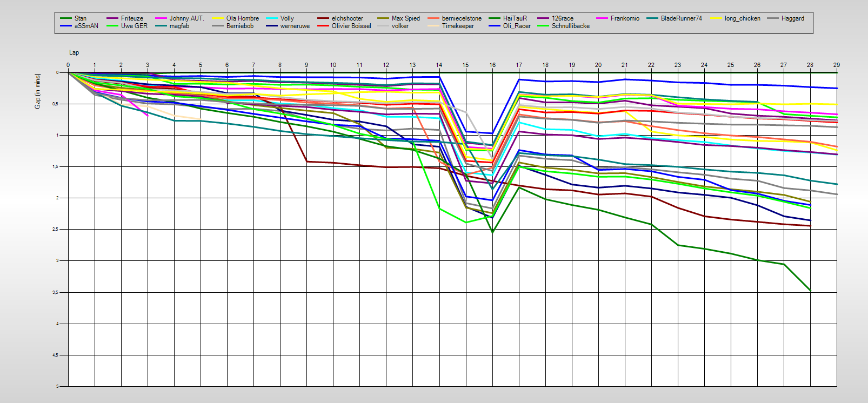Click the HaiTauR legend label

pyautogui.click(x=515, y=18)
